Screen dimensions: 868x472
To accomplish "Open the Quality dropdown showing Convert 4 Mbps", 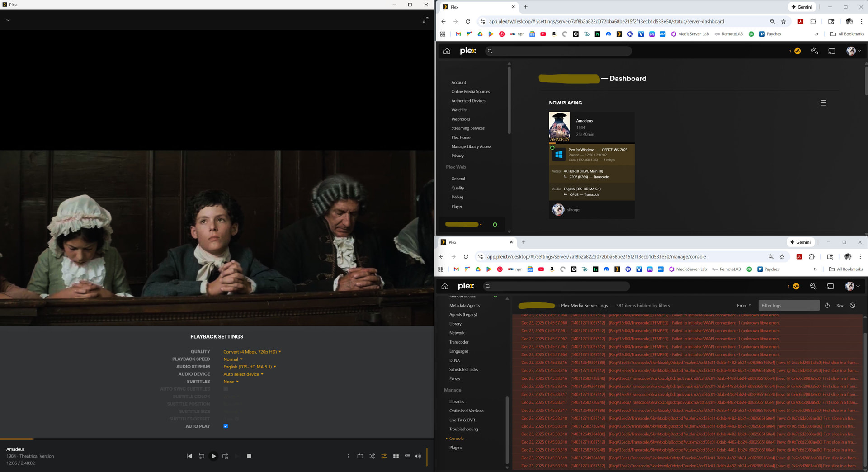I will coord(252,352).
